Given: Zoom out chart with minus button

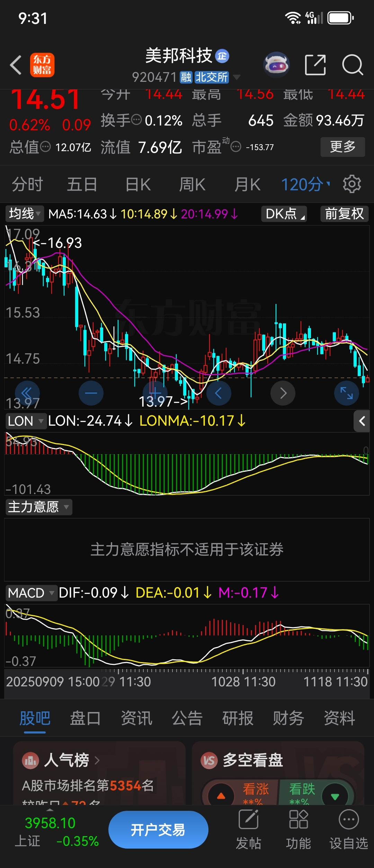Looking at the screenshot, I should point(91,393).
